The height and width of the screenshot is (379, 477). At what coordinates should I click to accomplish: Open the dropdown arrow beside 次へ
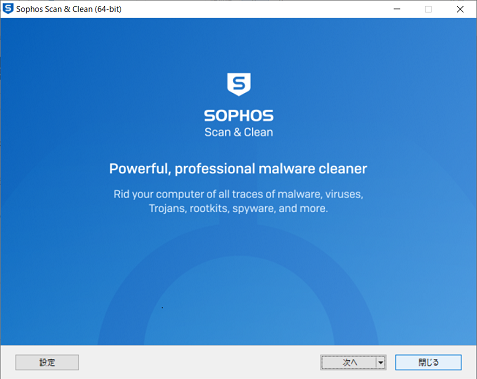tap(381, 362)
